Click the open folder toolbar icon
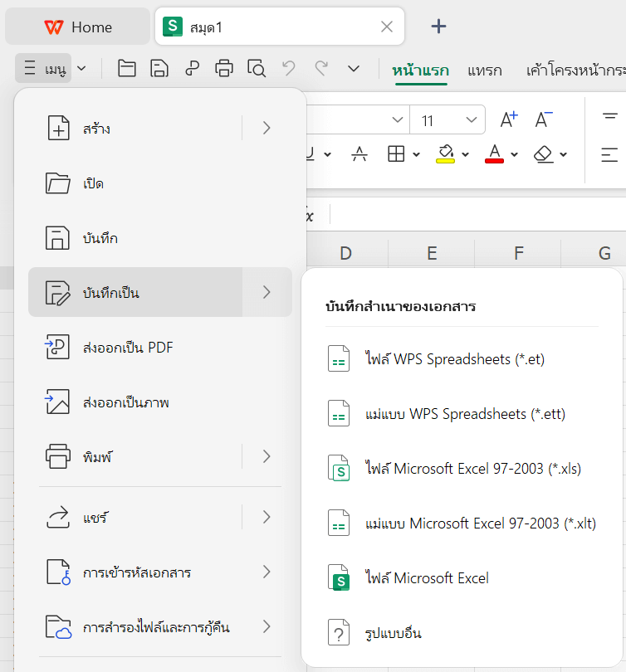The image size is (626, 672). pos(126,68)
